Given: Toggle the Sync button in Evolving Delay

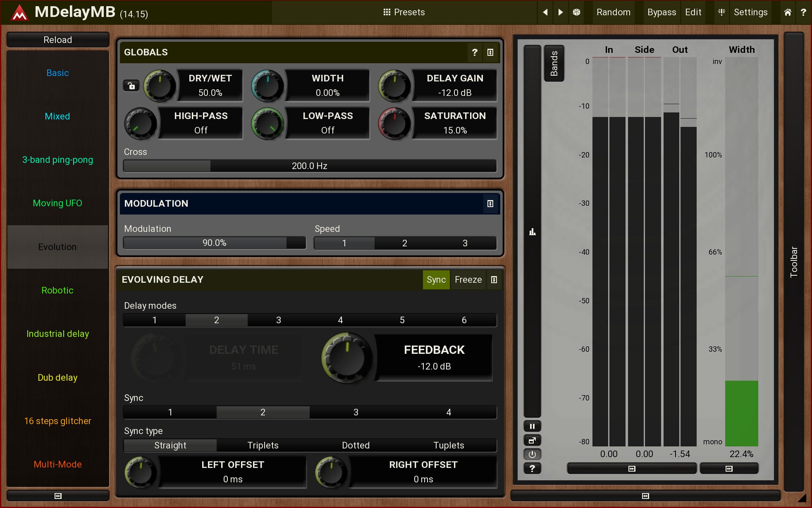Looking at the screenshot, I should pyautogui.click(x=436, y=280).
